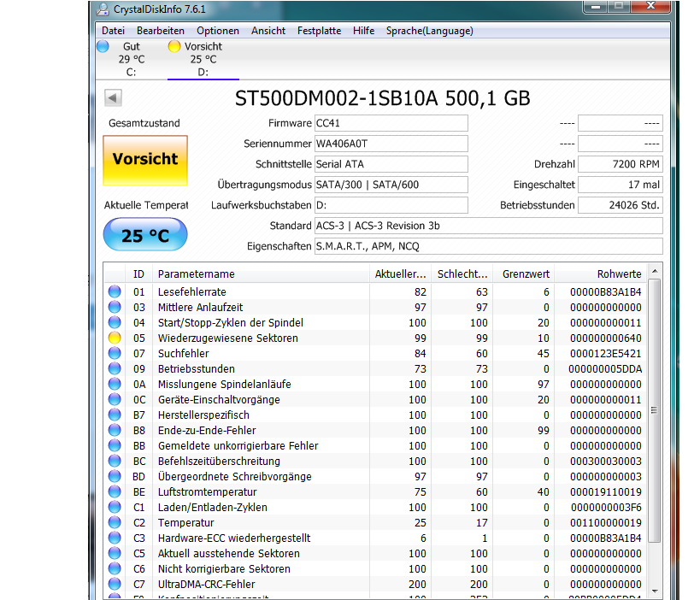The image size is (700, 600).
Task: Click the Standard field ACS-3 Revision 3b
Action: coord(488,226)
